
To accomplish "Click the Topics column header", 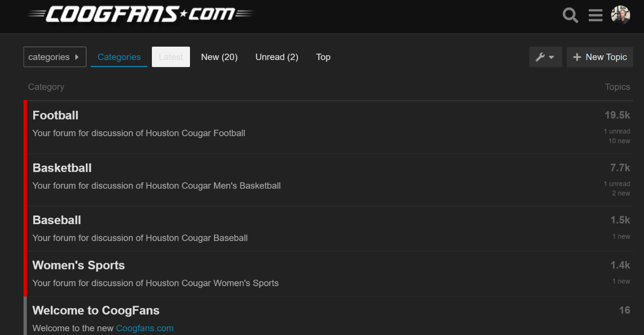I will click(x=618, y=87).
